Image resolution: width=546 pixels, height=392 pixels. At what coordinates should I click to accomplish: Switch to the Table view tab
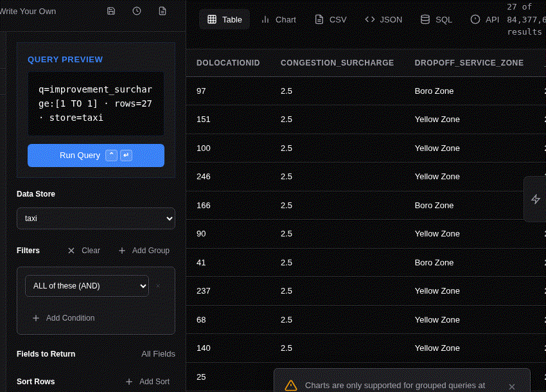(x=224, y=19)
